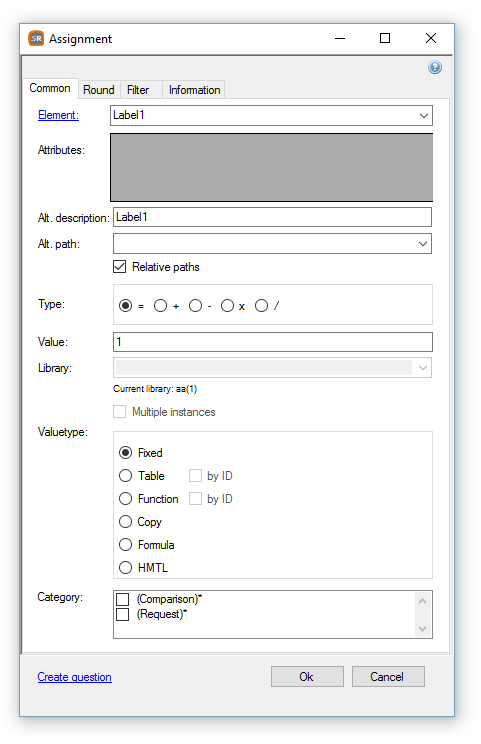Go to the Information tab
481x744 pixels.
194,90
